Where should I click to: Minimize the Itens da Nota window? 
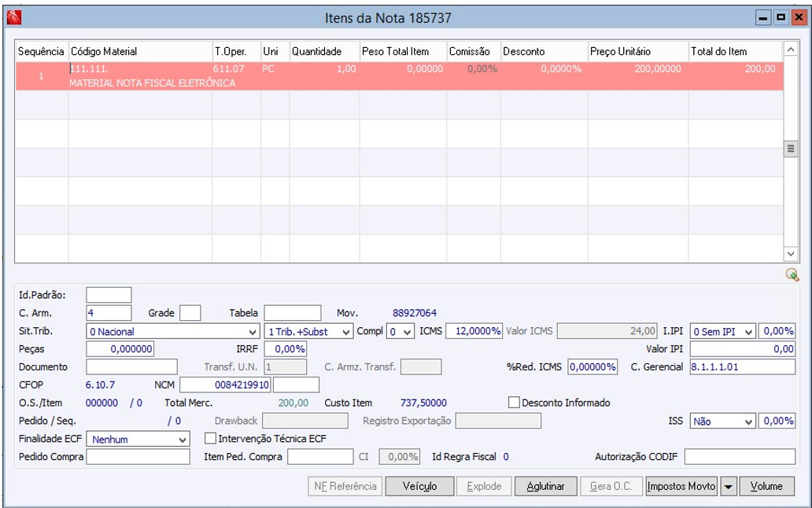763,17
